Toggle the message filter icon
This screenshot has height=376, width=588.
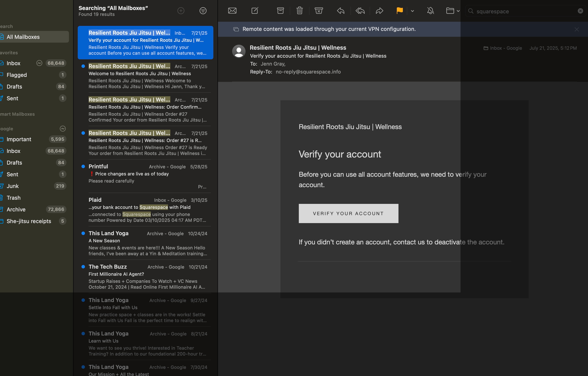point(203,11)
